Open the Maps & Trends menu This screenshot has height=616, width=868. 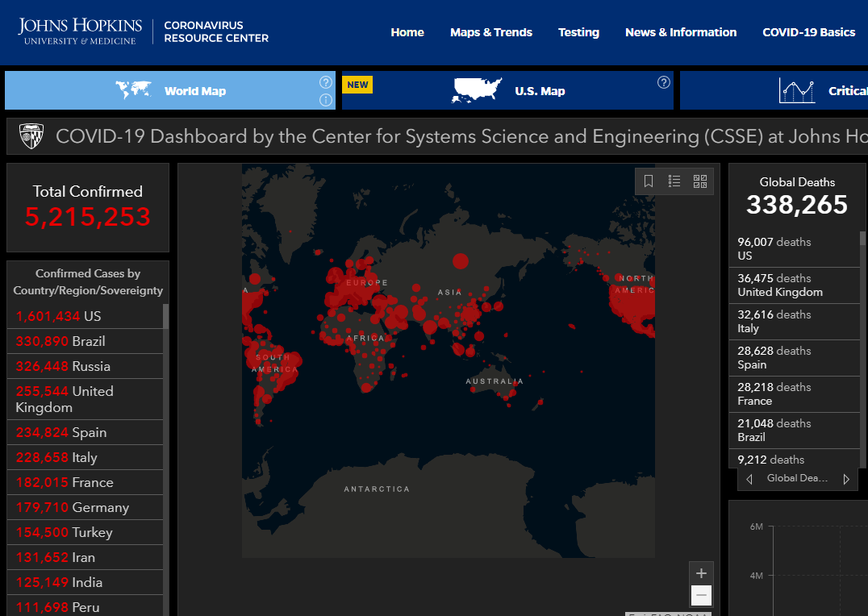pos(491,32)
